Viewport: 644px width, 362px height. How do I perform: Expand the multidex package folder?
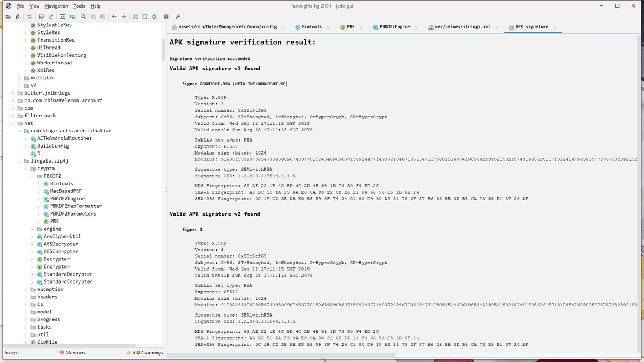pyautogui.click(x=19, y=78)
